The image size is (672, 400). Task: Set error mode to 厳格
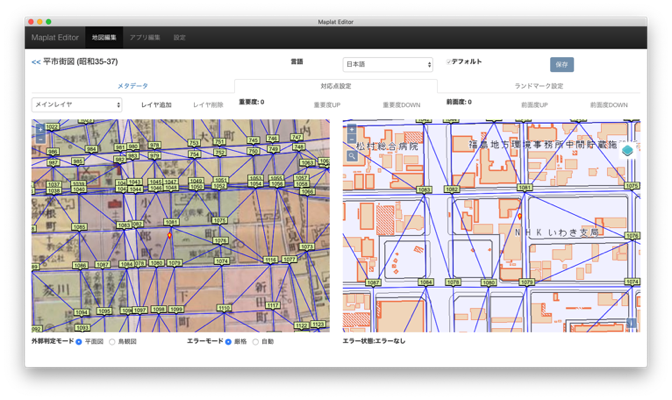tap(228, 342)
